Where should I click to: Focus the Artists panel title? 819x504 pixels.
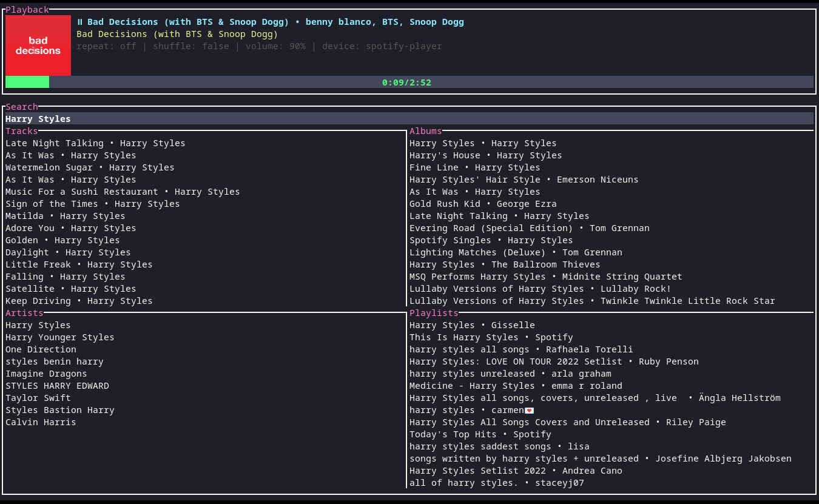[24, 313]
